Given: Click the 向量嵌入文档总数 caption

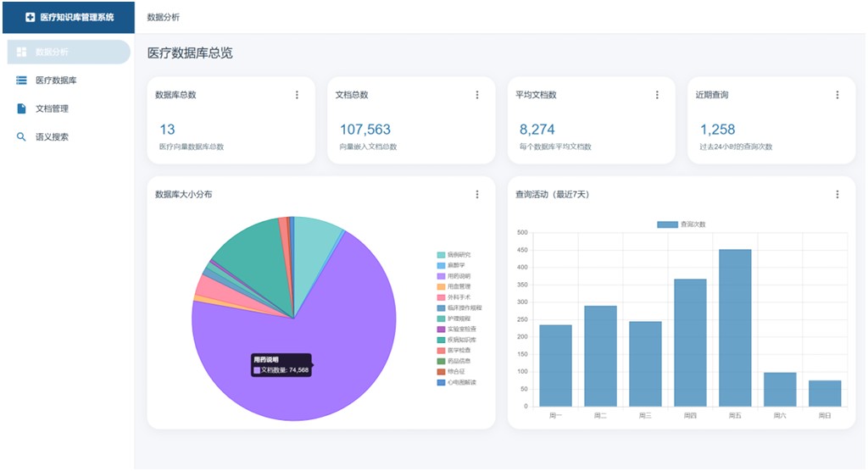Looking at the screenshot, I should [x=368, y=147].
